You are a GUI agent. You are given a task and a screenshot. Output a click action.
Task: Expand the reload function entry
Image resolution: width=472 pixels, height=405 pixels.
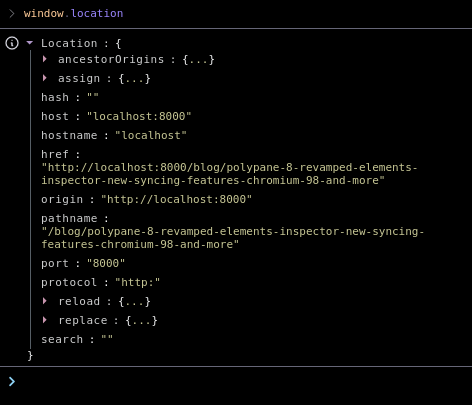pos(45,301)
